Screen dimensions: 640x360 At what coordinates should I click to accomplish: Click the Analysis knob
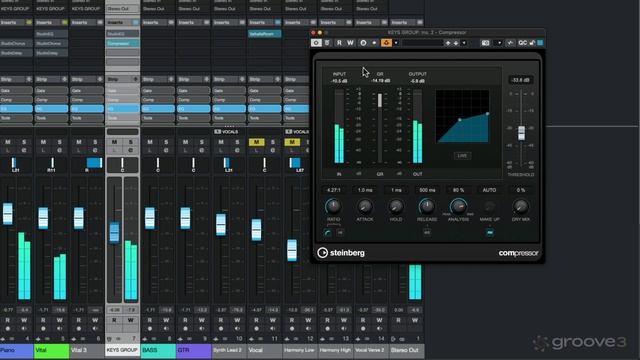(x=458, y=207)
